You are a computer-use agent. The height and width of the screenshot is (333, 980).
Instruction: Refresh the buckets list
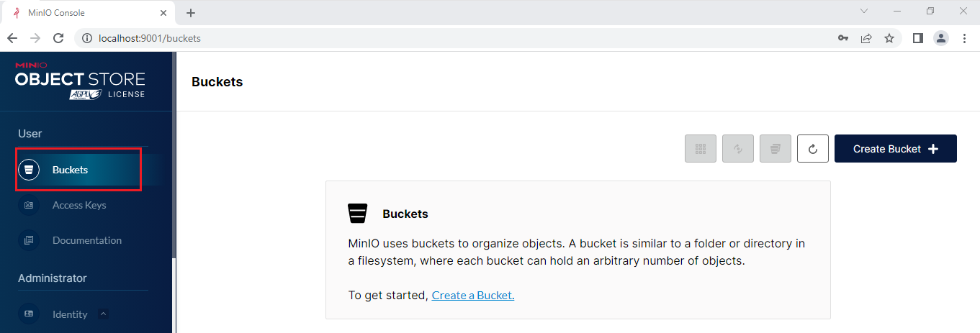pyautogui.click(x=813, y=149)
